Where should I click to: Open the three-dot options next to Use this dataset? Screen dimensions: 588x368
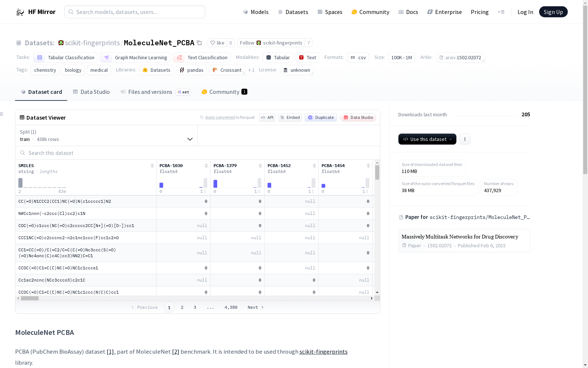tap(465, 139)
